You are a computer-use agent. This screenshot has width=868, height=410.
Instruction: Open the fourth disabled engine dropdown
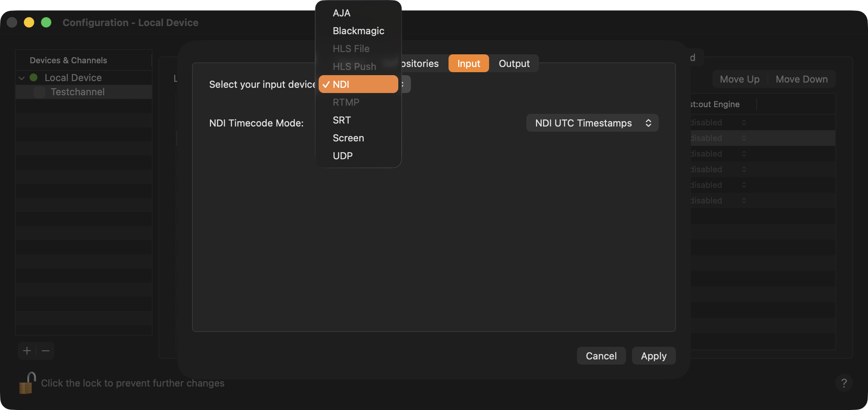click(x=718, y=169)
